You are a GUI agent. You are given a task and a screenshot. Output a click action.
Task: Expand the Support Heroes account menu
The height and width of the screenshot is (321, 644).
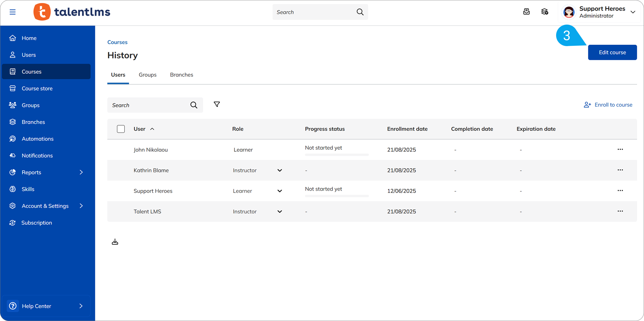[633, 12]
